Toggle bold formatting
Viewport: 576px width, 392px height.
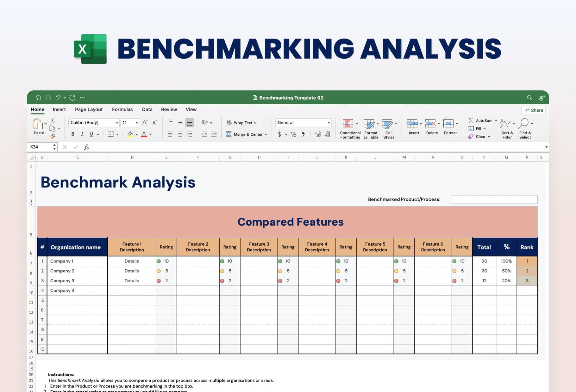[x=73, y=134]
